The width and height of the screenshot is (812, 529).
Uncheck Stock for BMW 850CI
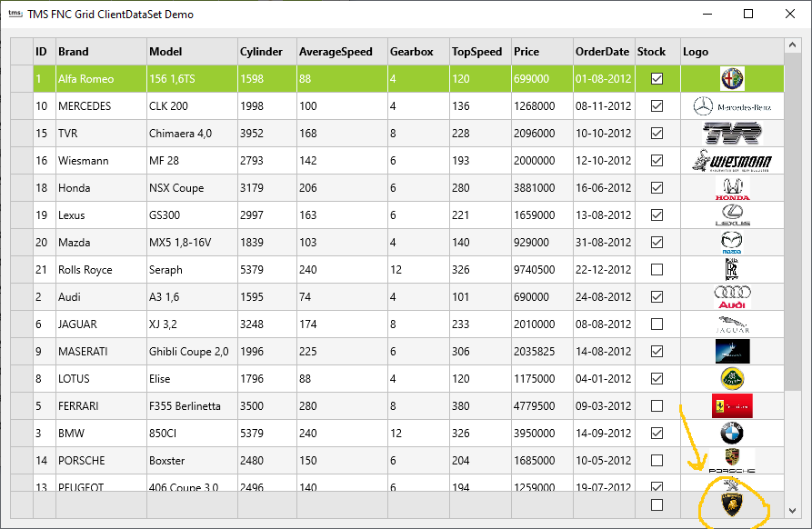pos(657,434)
